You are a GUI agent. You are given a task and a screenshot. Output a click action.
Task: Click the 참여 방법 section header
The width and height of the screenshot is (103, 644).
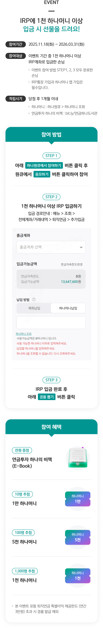coord(51,135)
